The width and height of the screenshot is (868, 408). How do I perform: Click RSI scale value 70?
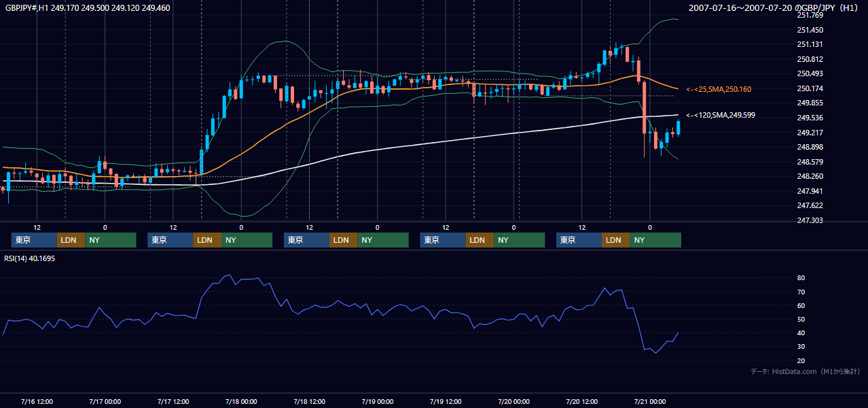point(801,292)
